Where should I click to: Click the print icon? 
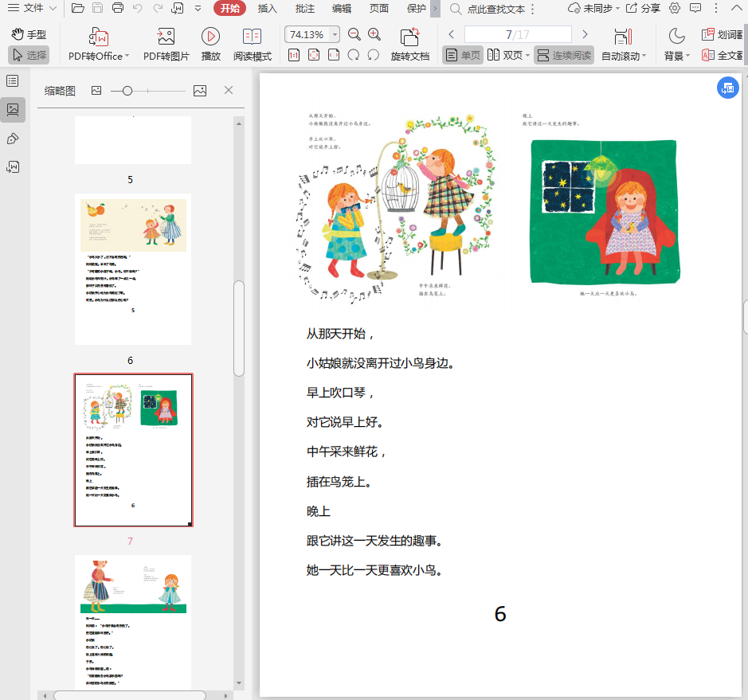click(x=117, y=8)
